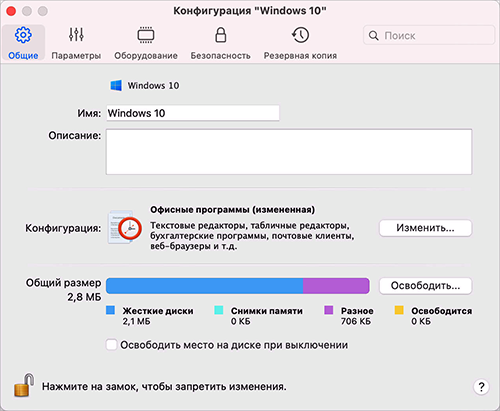Open the Безопасность padlock tab
The width and height of the screenshot is (500, 411).
click(220, 43)
